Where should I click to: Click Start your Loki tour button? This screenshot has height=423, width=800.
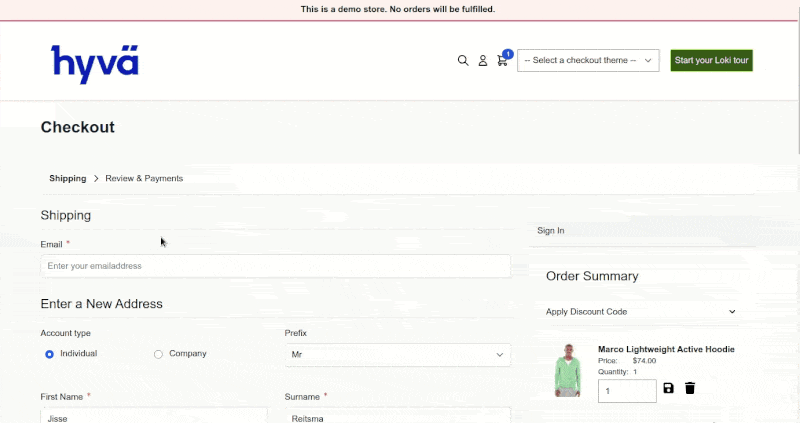point(711,61)
